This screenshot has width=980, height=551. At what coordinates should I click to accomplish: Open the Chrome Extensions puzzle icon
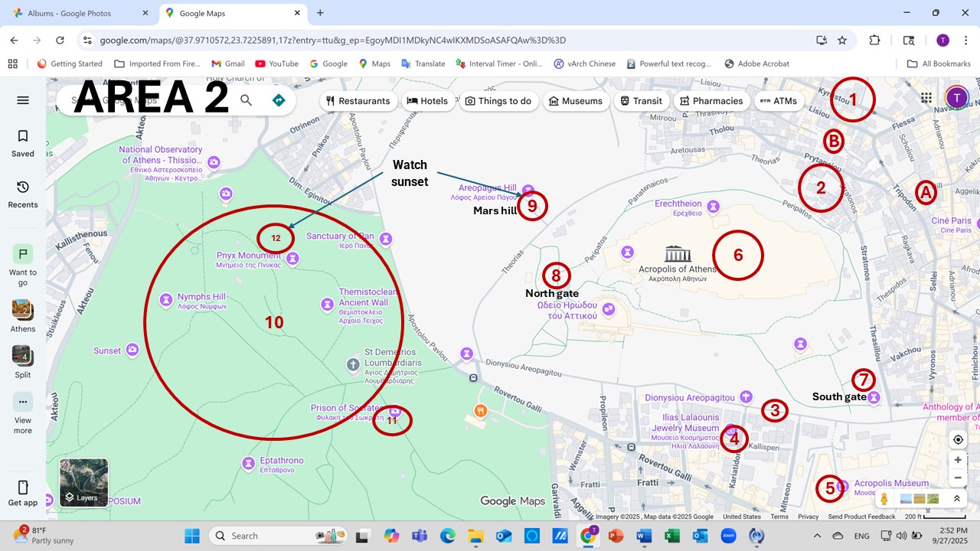[x=874, y=41]
